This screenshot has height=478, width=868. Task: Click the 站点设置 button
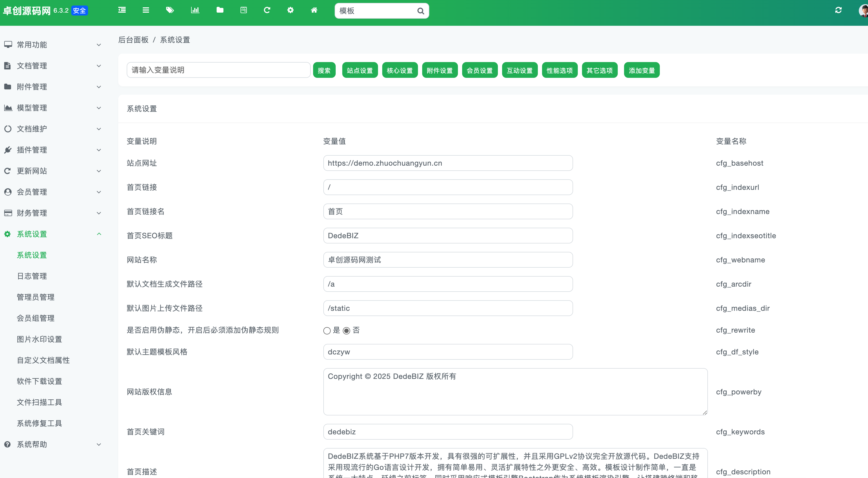(360, 70)
